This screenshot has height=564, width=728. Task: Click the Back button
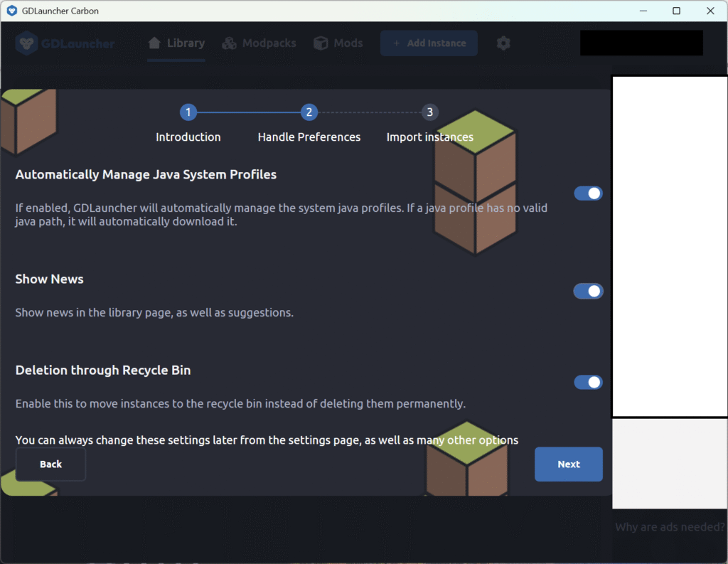[x=50, y=464]
